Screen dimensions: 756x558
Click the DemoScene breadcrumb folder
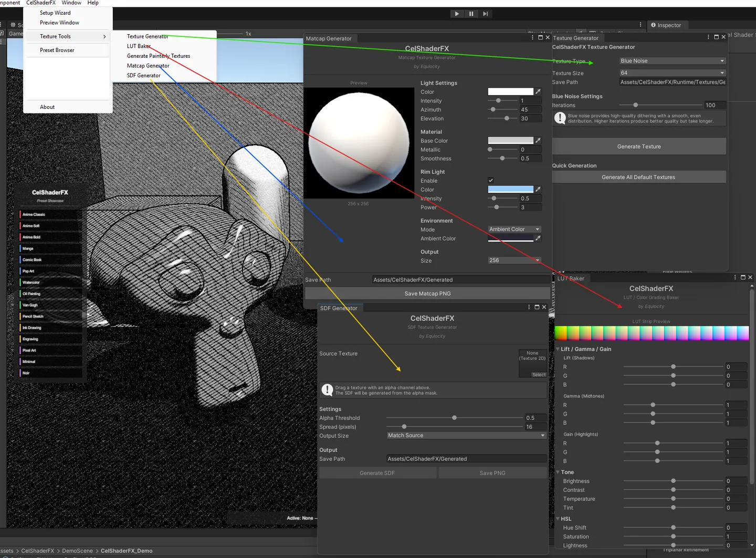tap(77, 551)
